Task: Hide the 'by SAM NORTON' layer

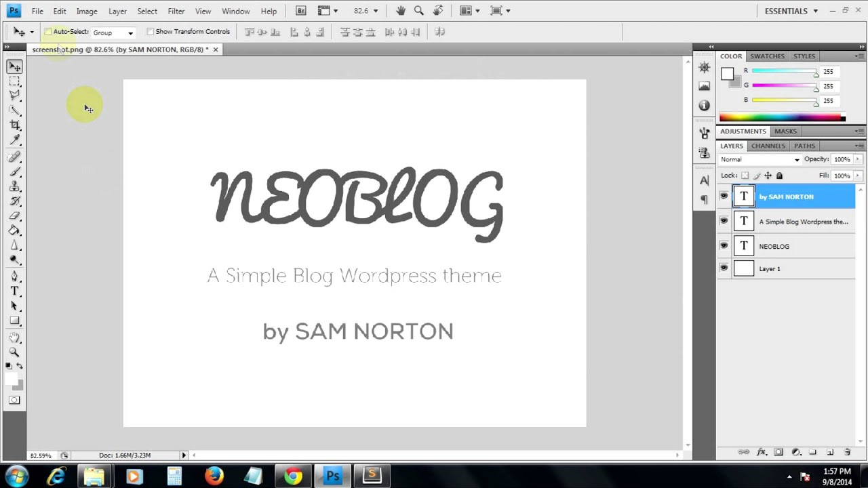Action: (724, 197)
